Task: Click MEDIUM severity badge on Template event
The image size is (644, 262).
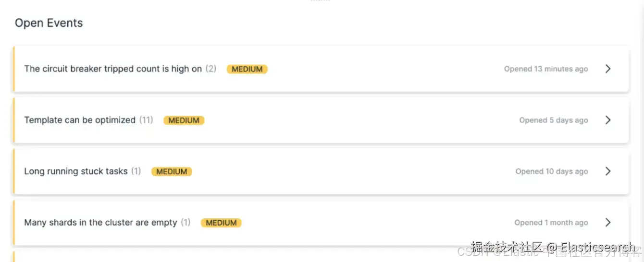Action: [x=184, y=120]
